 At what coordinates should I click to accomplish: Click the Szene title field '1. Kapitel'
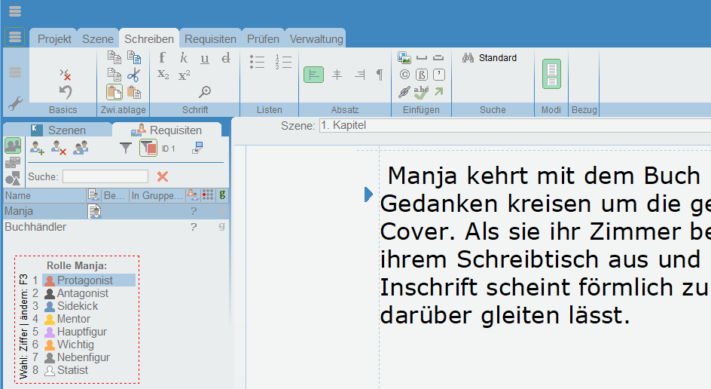515,126
